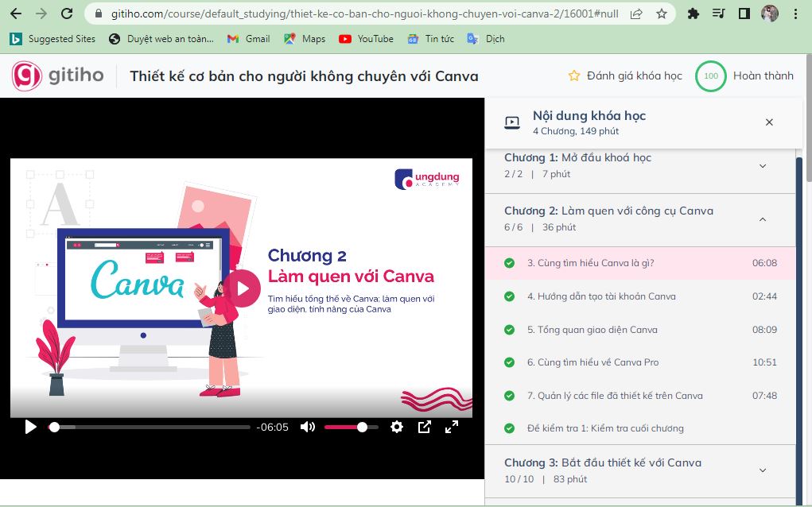
Task: Share this page icon in address bar
Action: pos(636,14)
